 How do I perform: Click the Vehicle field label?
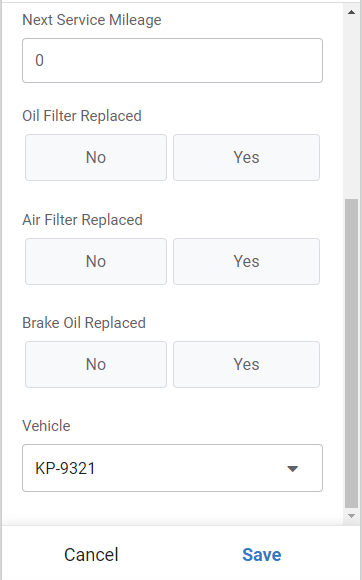46,426
